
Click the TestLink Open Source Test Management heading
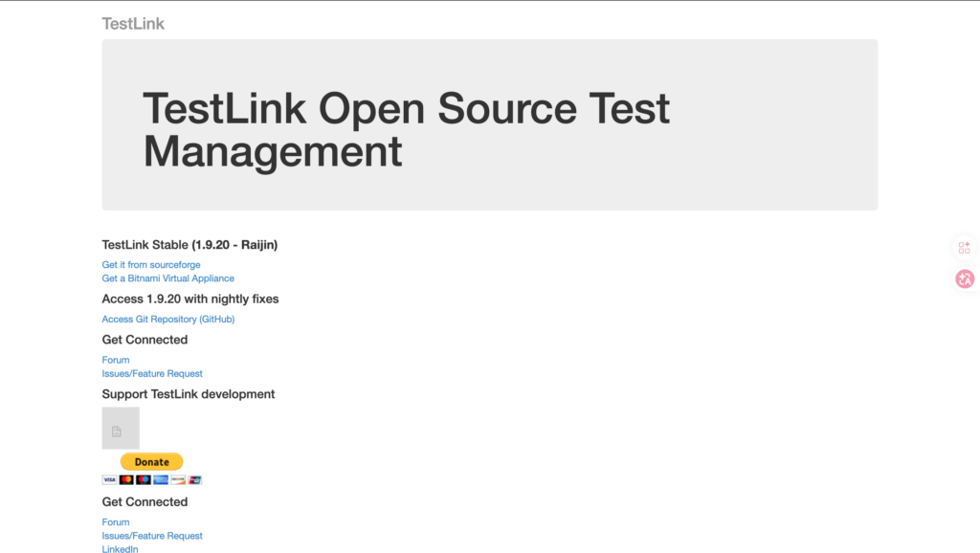pos(406,130)
